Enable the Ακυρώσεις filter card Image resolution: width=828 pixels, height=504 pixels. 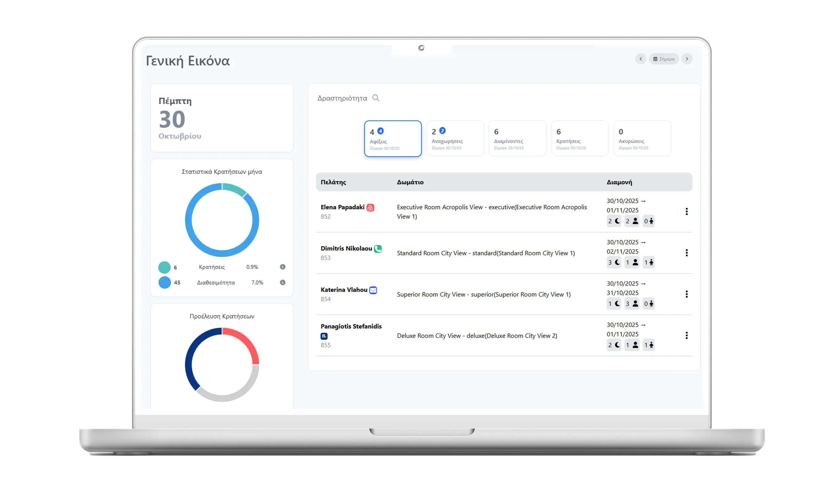(x=642, y=139)
